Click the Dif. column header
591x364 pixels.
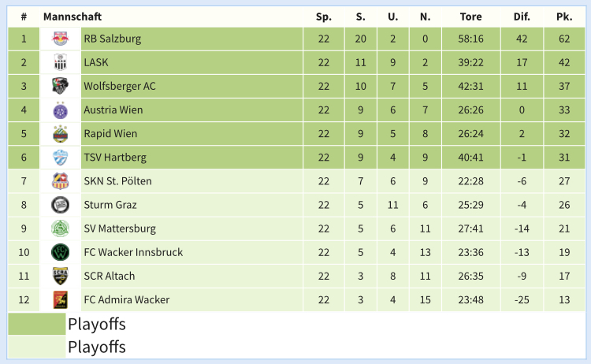pos(522,17)
